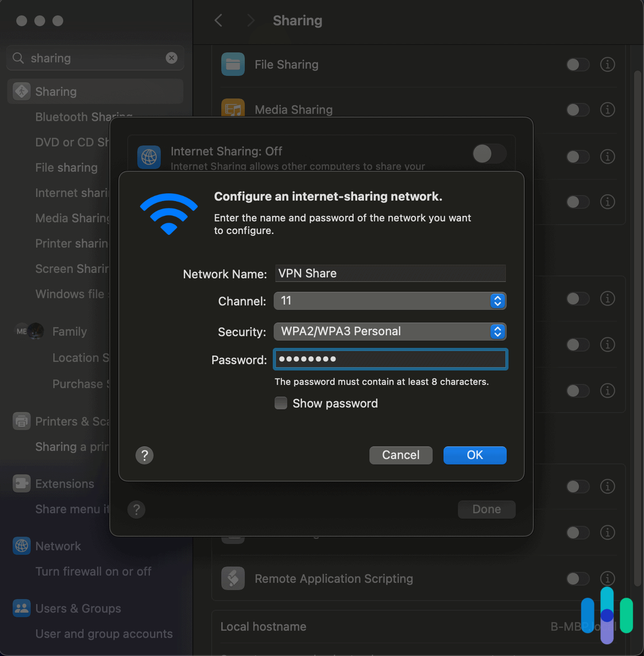This screenshot has width=644, height=656.
Task: Open Printers & Scanners from the sidebar
Action: [x=21, y=421]
